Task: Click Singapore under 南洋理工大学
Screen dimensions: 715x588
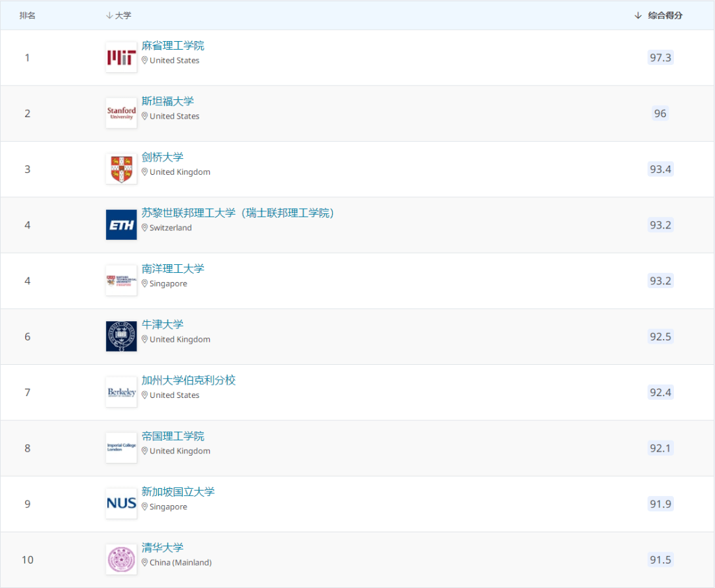Action: click(x=168, y=283)
